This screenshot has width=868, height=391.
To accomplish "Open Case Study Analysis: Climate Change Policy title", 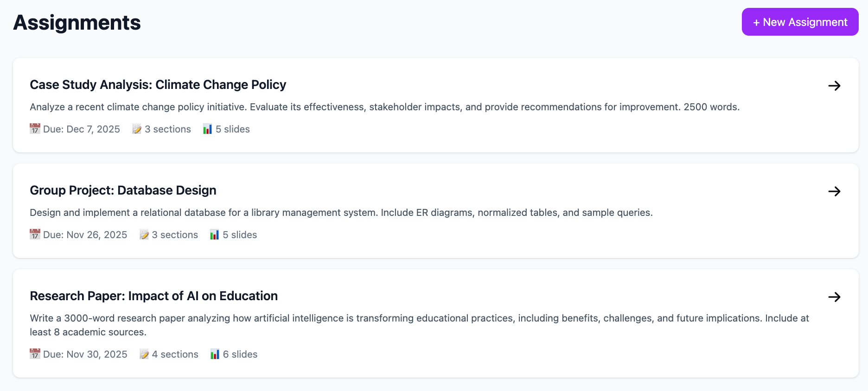I will (158, 85).
